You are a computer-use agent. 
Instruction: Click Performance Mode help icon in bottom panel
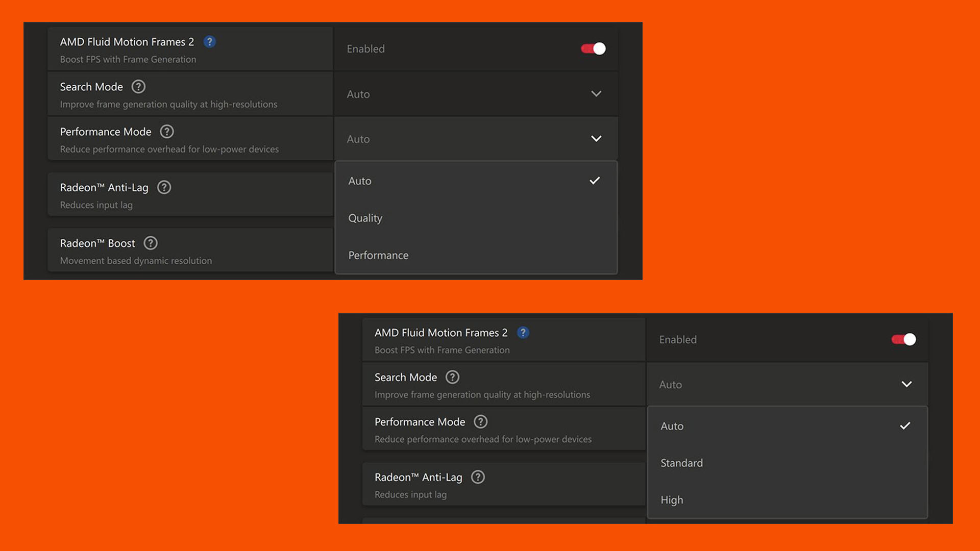point(480,422)
